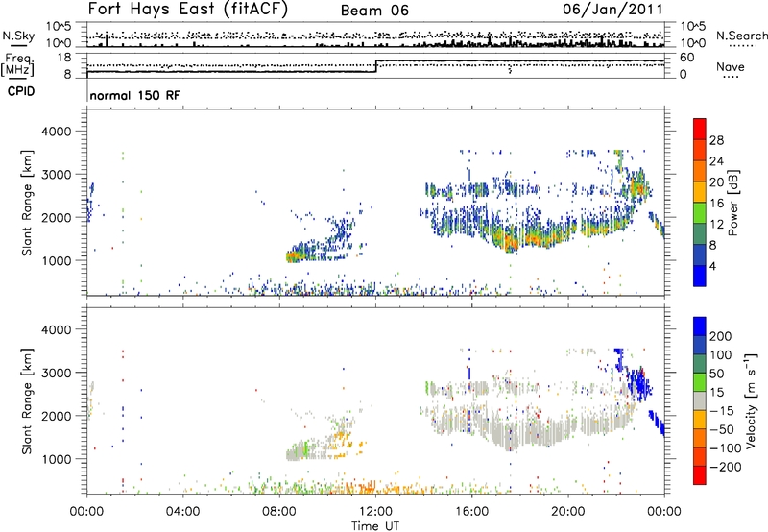
Task: Click the 'Power [dB]' color bar title
Action: pos(732,203)
